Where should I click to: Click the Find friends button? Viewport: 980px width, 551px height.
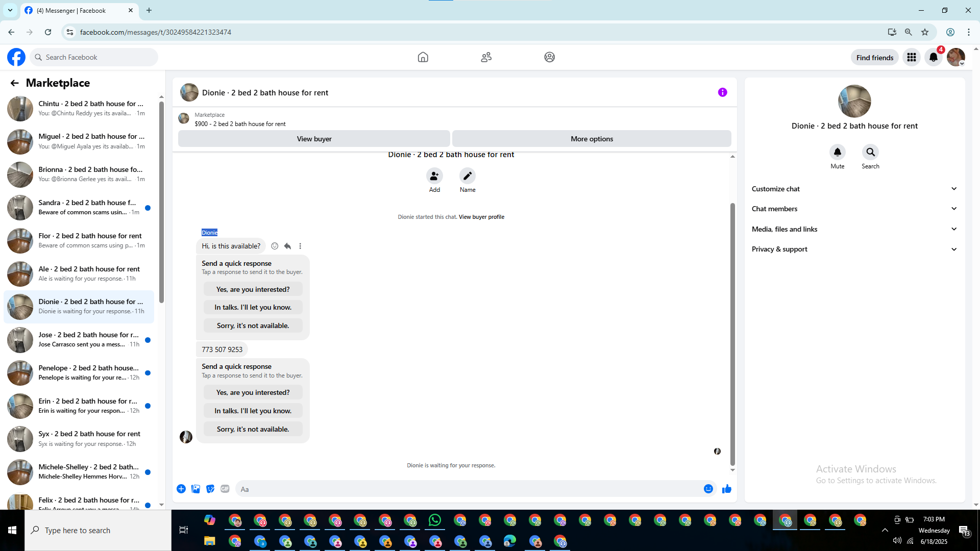(874, 58)
